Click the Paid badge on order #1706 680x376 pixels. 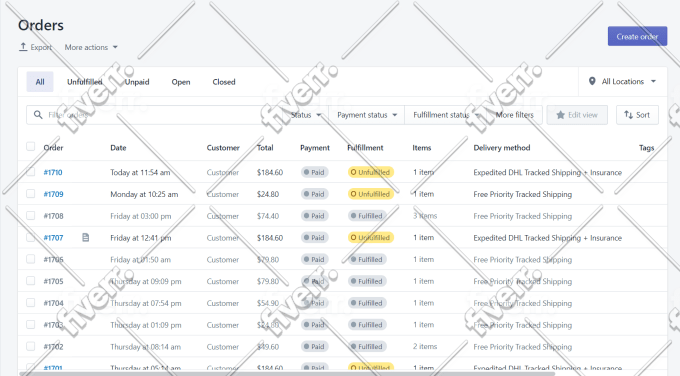pyautogui.click(x=314, y=259)
